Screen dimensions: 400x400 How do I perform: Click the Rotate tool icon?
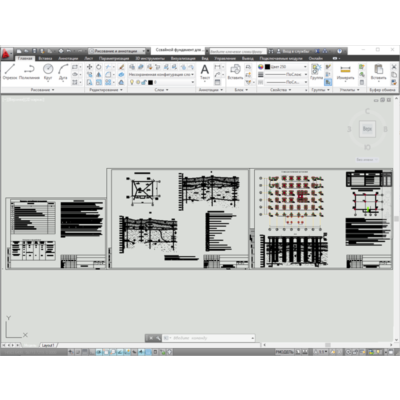99,67
